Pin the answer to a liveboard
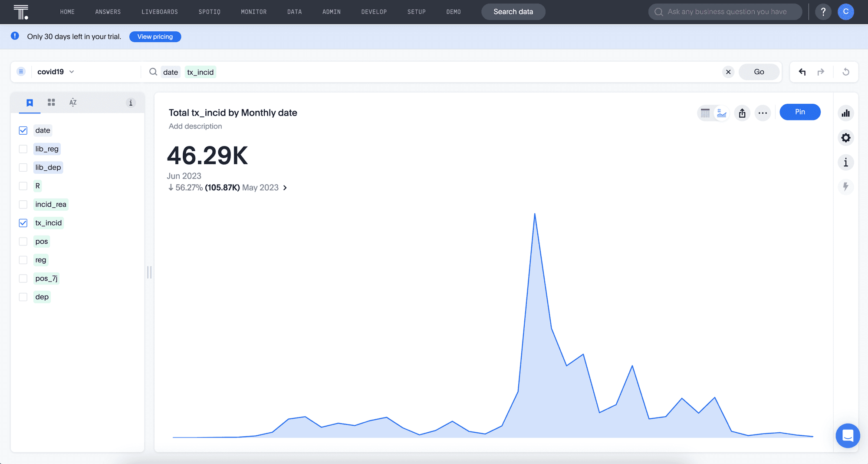 tap(800, 112)
